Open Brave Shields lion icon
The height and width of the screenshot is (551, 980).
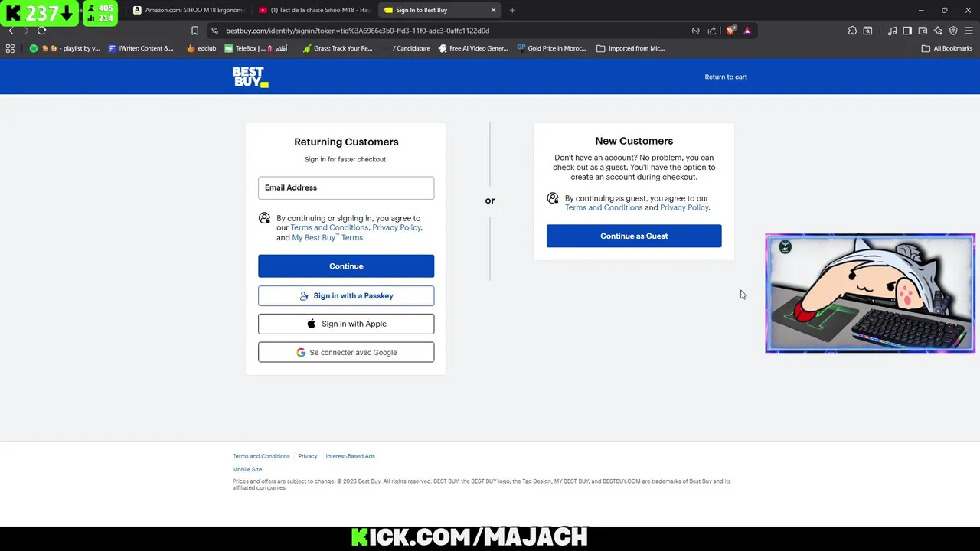730,31
